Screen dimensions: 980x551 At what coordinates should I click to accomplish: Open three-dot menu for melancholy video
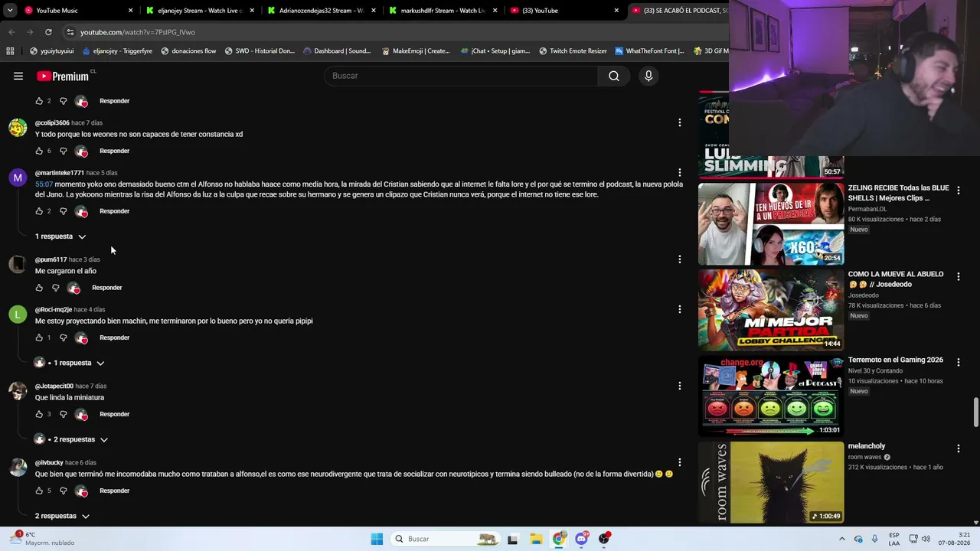click(958, 448)
